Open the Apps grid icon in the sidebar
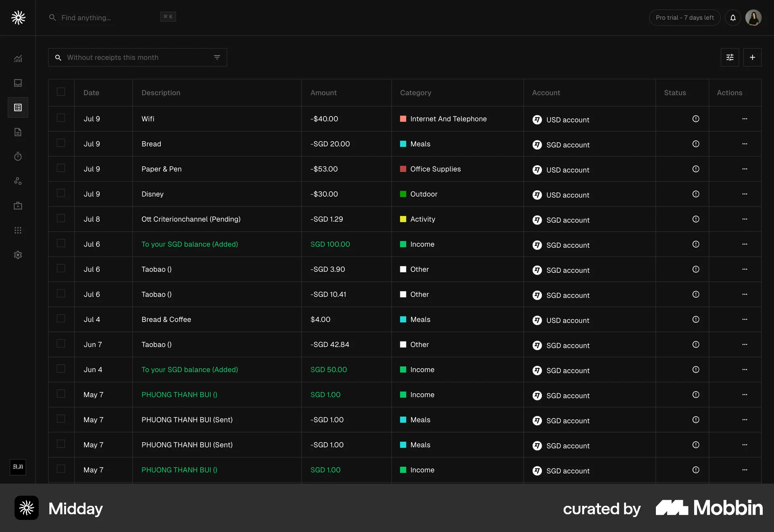This screenshot has width=774, height=532. click(18, 230)
